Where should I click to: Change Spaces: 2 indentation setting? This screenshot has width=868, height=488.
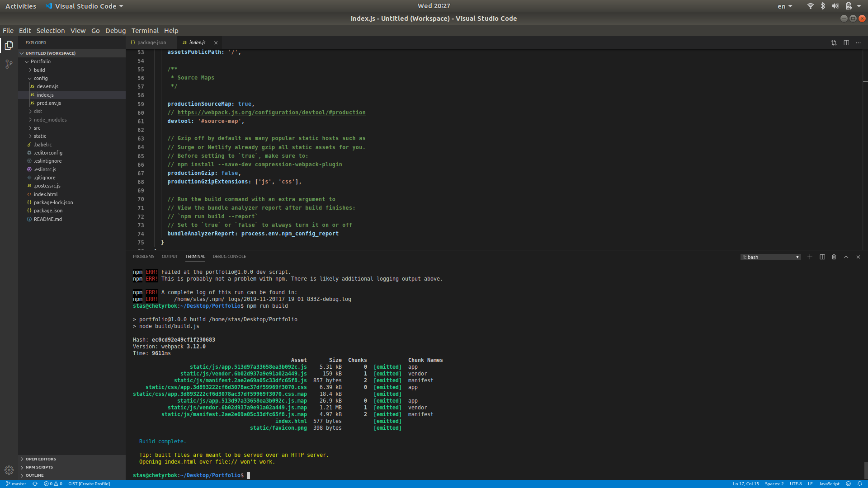click(774, 484)
